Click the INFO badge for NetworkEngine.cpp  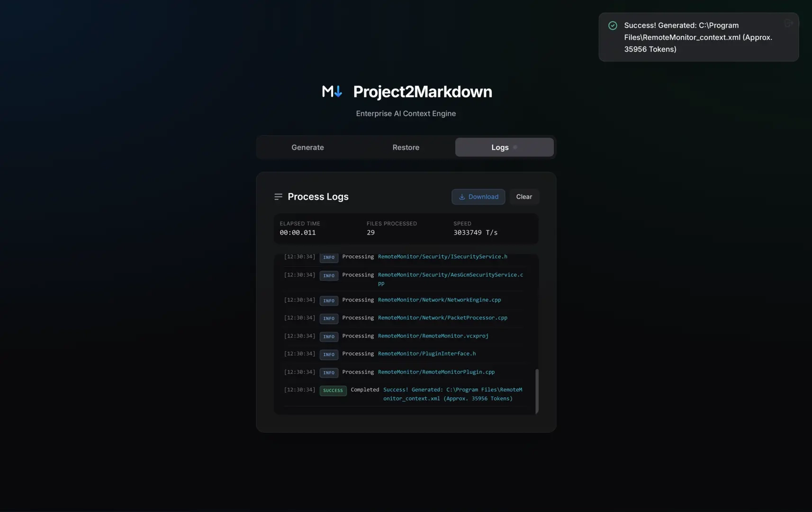[329, 301]
